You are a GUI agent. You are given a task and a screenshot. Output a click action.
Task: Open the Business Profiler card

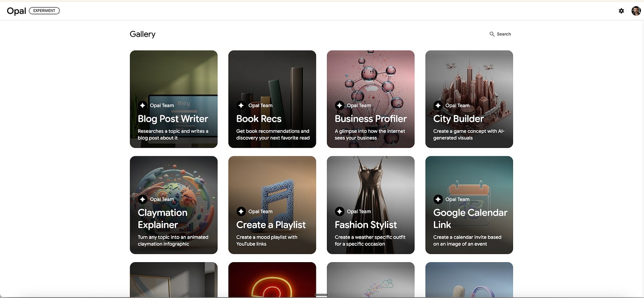click(371, 99)
